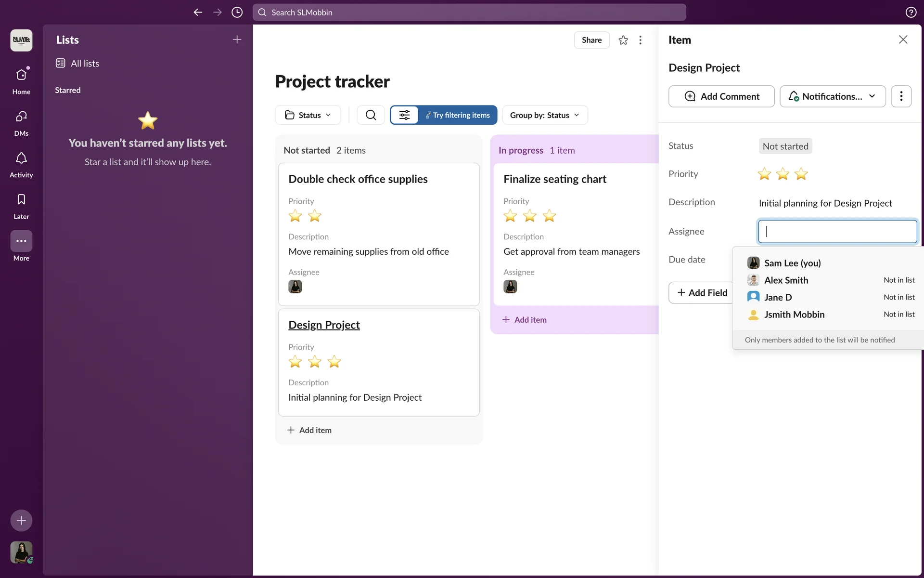The width and height of the screenshot is (924, 578).
Task: Expand the Status view dropdown
Action: pyautogui.click(x=308, y=115)
